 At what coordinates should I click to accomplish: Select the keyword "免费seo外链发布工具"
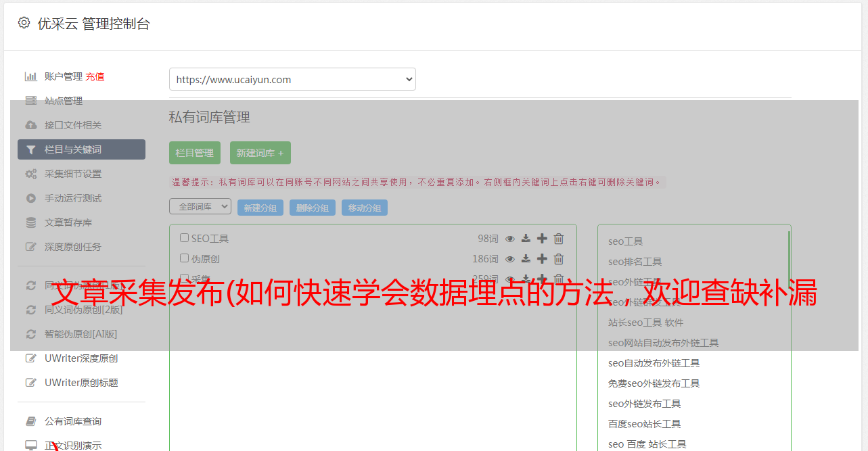point(654,383)
